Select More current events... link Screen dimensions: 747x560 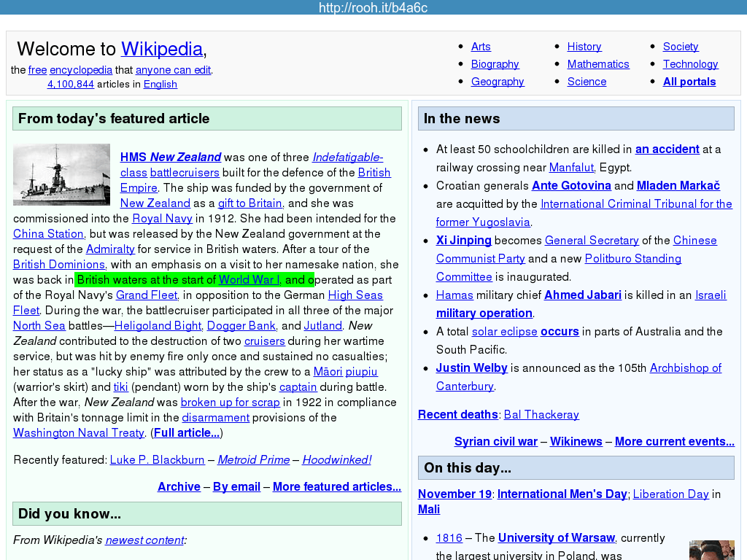tap(674, 442)
